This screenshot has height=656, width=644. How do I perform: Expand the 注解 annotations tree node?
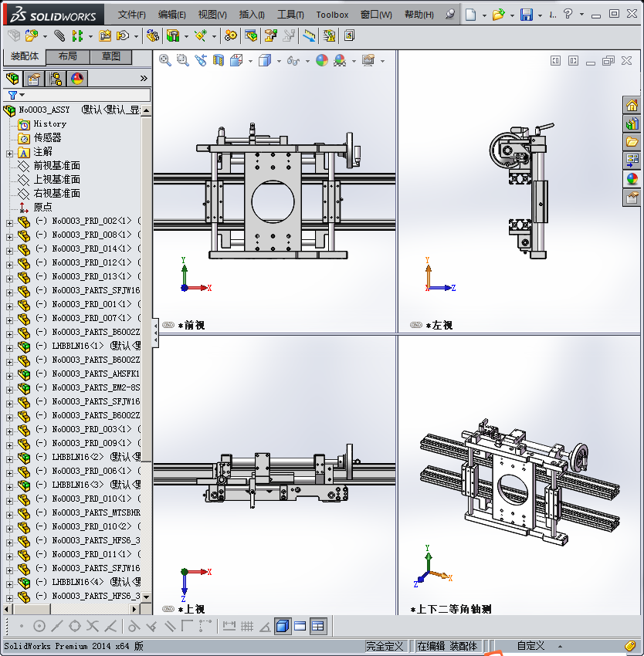point(9,152)
